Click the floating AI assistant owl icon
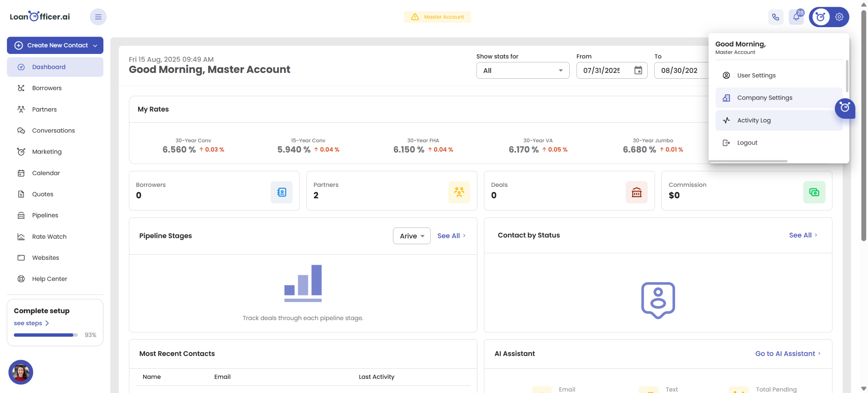868x393 pixels. (845, 108)
